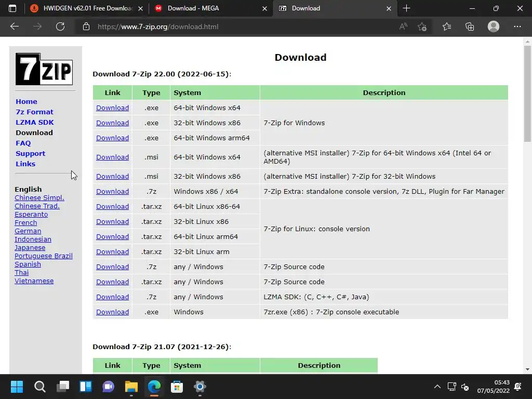Click the vertical scrollbar thumb
The height and width of the screenshot is (399, 532).
tap(527, 94)
